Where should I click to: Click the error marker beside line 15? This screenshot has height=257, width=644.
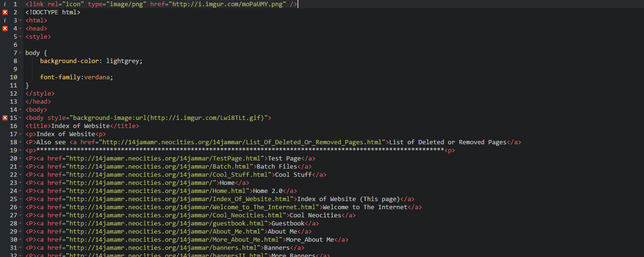tap(5, 118)
